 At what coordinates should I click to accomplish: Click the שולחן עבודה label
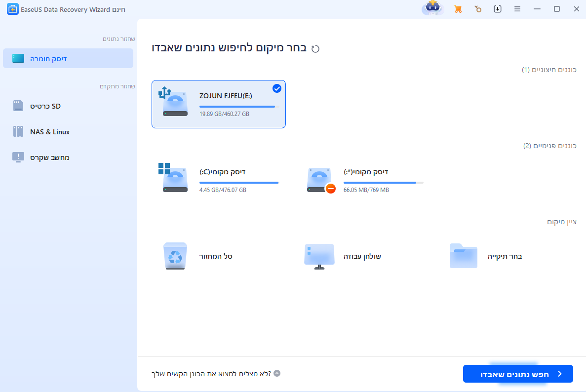click(x=362, y=256)
